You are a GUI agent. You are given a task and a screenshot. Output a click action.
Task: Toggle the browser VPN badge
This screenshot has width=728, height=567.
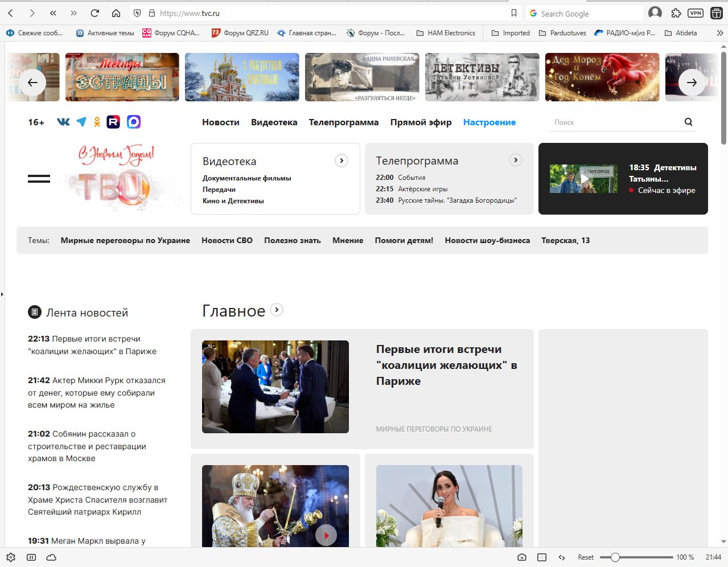point(695,13)
